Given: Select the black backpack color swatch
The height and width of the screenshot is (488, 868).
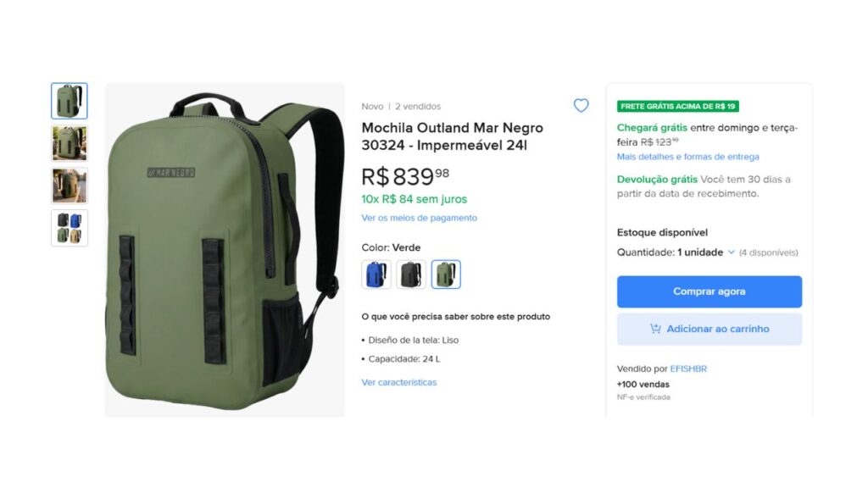Looking at the screenshot, I should (x=410, y=274).
